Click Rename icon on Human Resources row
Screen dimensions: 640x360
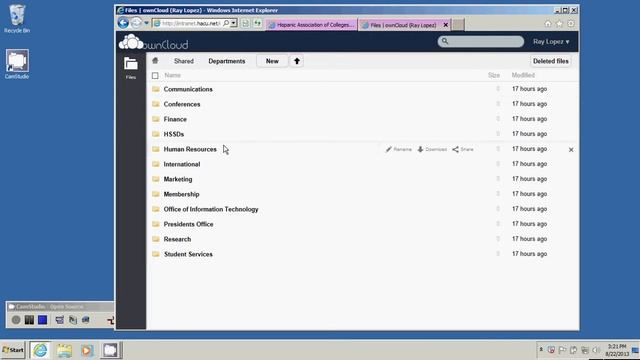pos(399,149)
